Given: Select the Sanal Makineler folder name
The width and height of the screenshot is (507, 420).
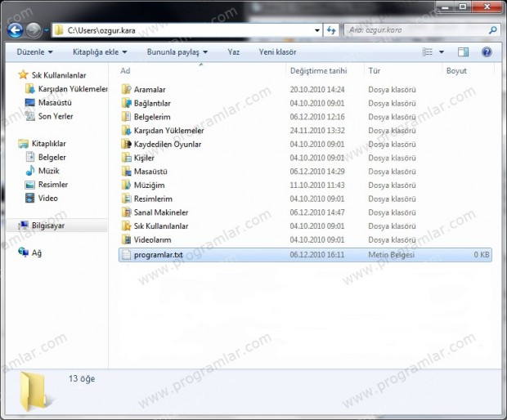Looking at the screenshot, I should (161, 212).
